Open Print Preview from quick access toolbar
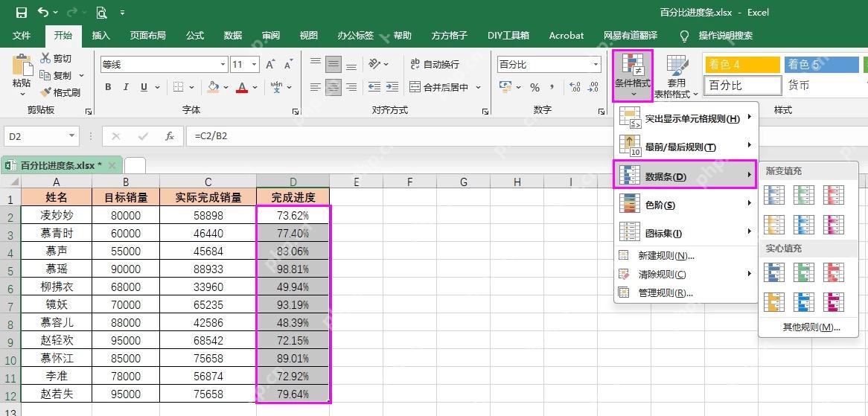 (100, 12)
